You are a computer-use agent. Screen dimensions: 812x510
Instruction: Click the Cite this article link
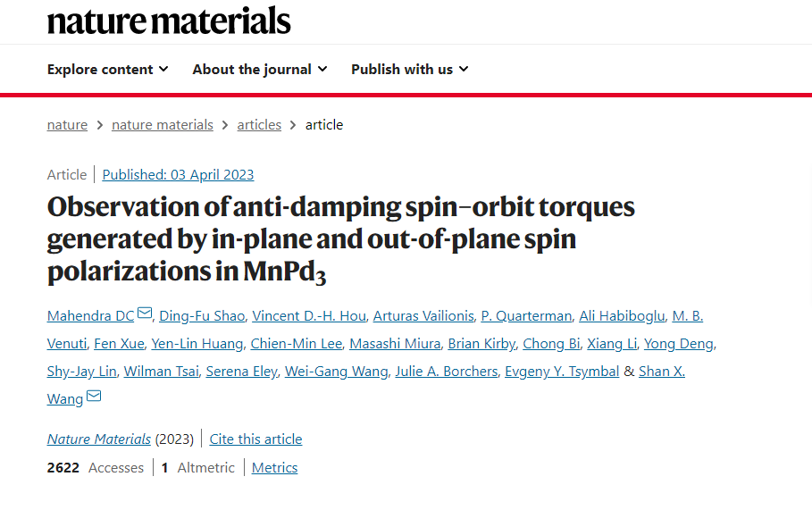[x=255, y=439]
